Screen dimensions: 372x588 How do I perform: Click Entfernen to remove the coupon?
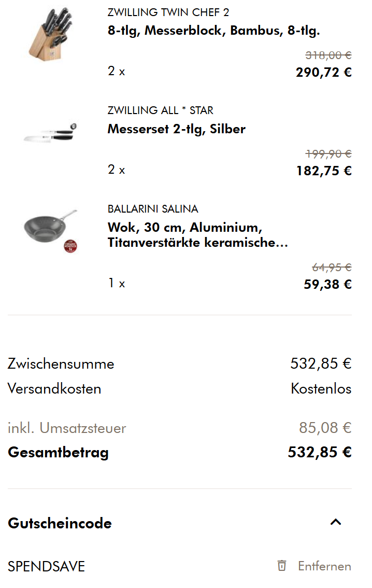324,566
